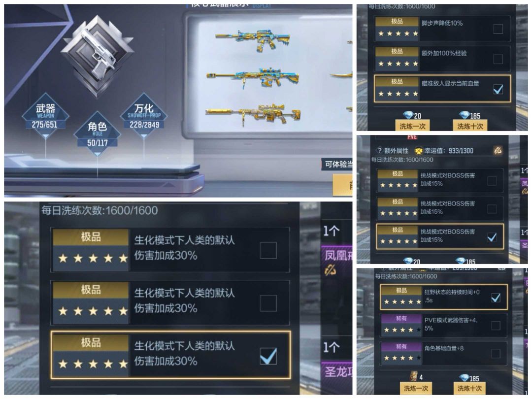The image size is (532, 399).
Task: Click the gold icon right of 幸运值
Action: tap(498, 150)
